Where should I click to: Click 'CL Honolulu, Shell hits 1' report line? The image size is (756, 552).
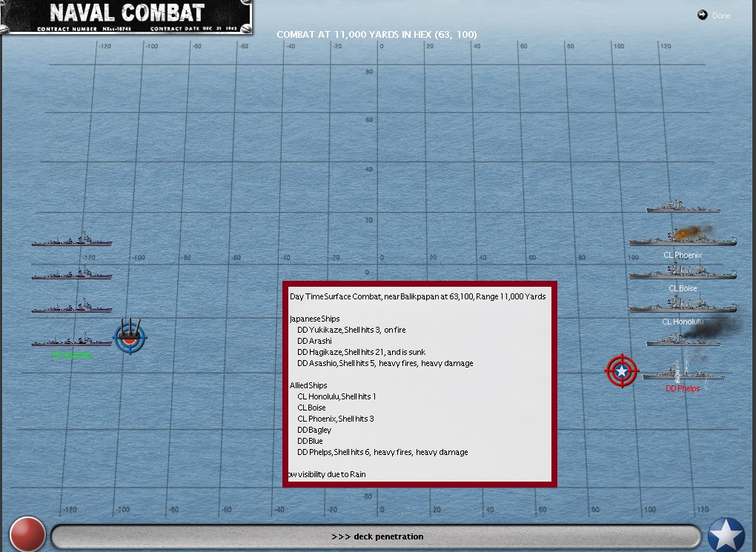point(336,396)
